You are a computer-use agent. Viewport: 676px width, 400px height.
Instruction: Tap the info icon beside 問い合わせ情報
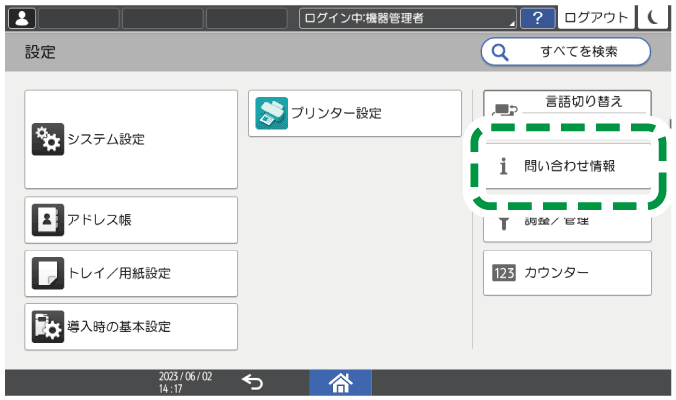(x=503, y=166)
